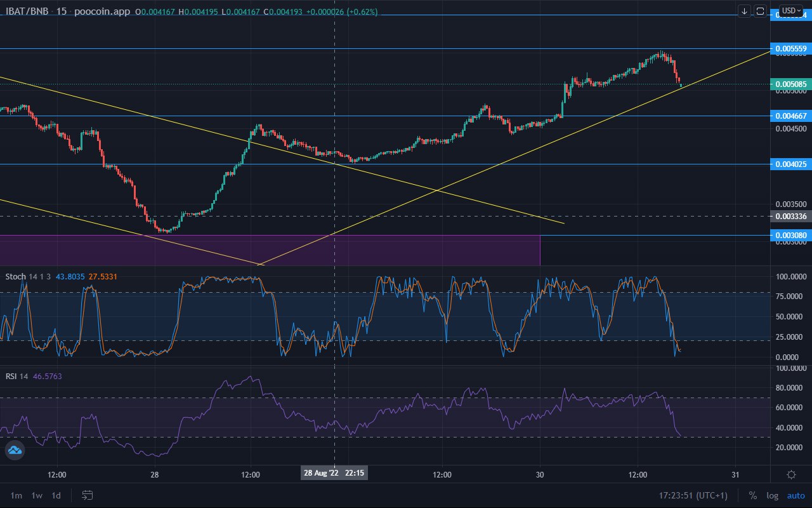Open the USD currency dropdown
The image size is (812, 508).
[791, 11]
